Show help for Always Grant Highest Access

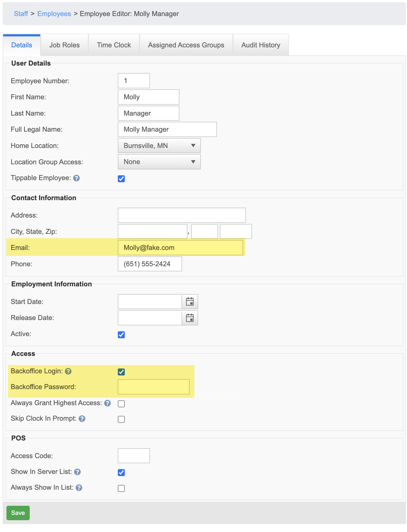pos(107,403)
